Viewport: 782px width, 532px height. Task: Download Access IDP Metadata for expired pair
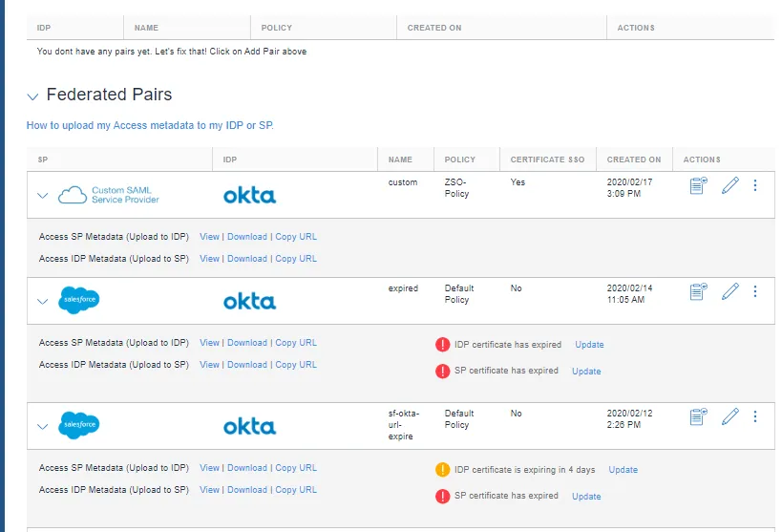point(247,365)
